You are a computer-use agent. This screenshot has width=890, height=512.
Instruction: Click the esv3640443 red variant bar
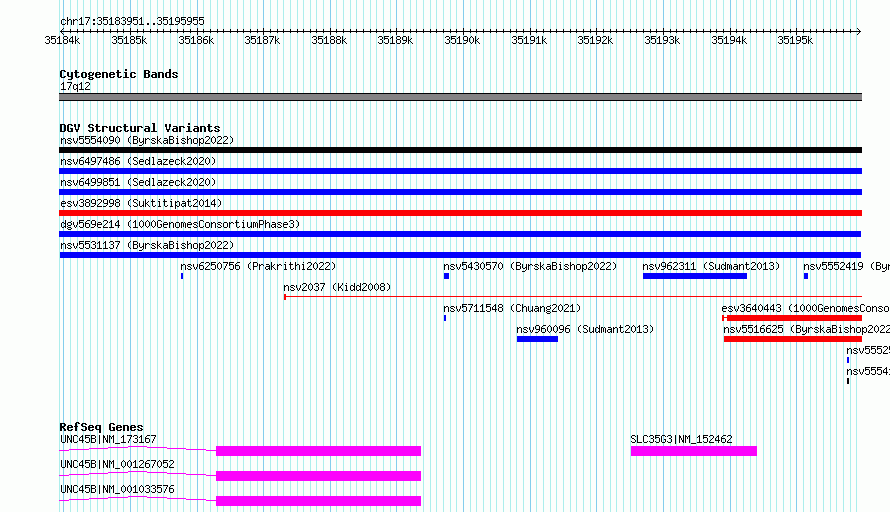click(x=792, y=318)
